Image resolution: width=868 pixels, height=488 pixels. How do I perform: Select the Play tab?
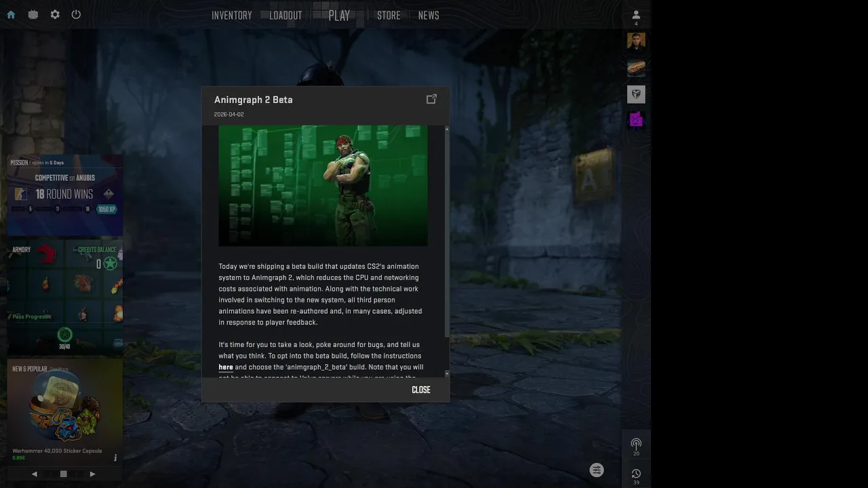(339, 15)
